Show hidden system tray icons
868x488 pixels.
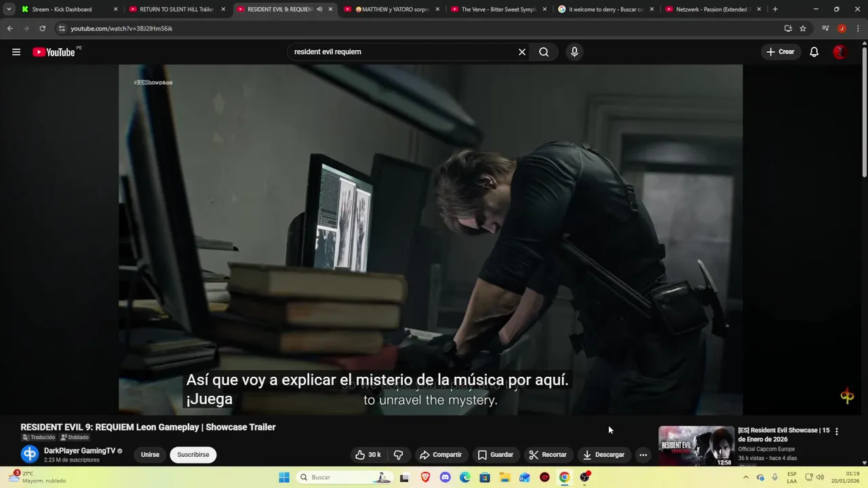tap(745, 477)
